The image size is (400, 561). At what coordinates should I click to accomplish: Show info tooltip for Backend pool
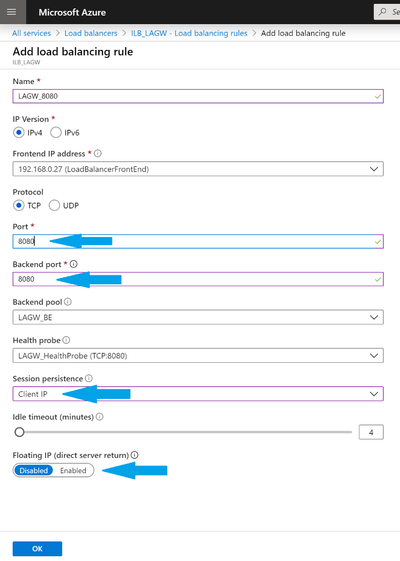[x=68, y=302]
